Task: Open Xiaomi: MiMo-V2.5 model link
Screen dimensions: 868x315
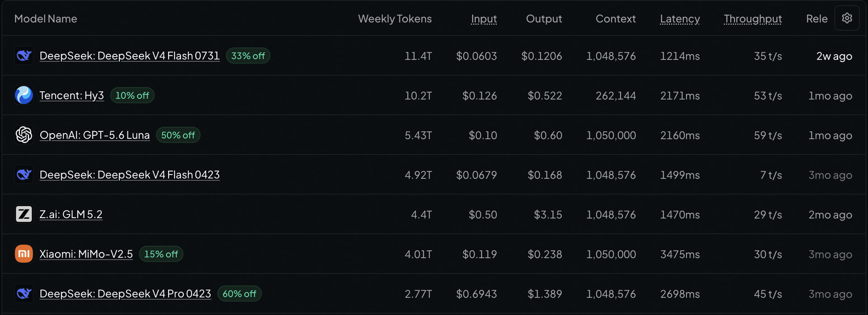Action: [x=86, y=254]
